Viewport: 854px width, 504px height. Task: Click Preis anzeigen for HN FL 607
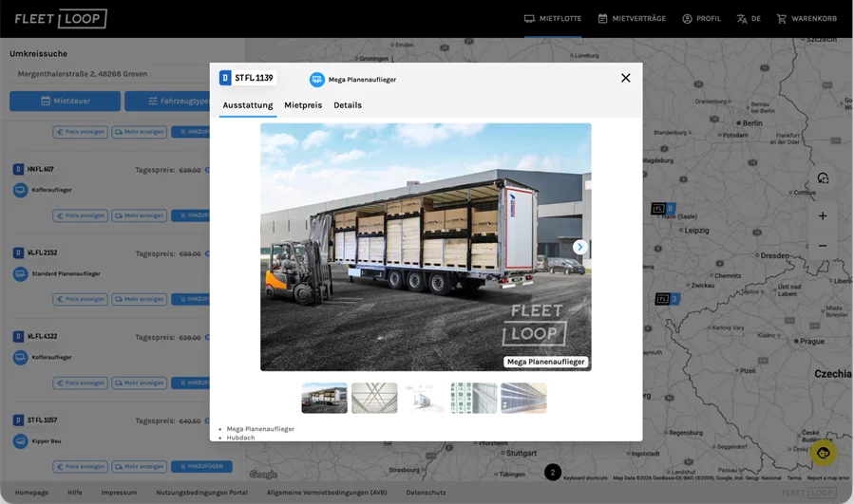[81, 215]
